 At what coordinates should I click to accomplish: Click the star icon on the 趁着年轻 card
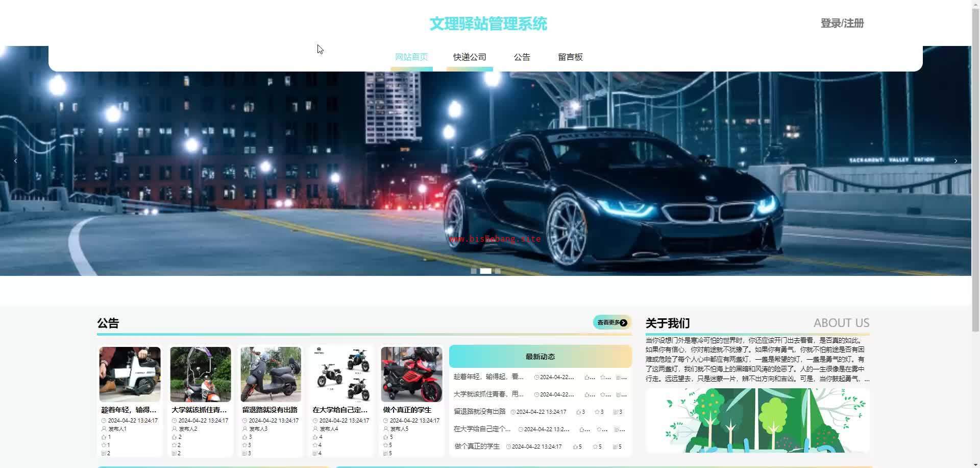click(x=104, y=446)
